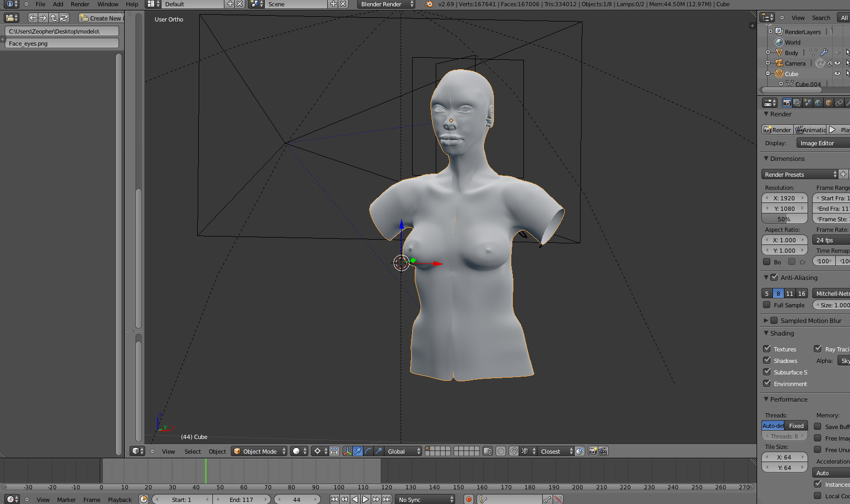
Task: Click the translate manipulator arrow icon
Action: click(358, 451)
